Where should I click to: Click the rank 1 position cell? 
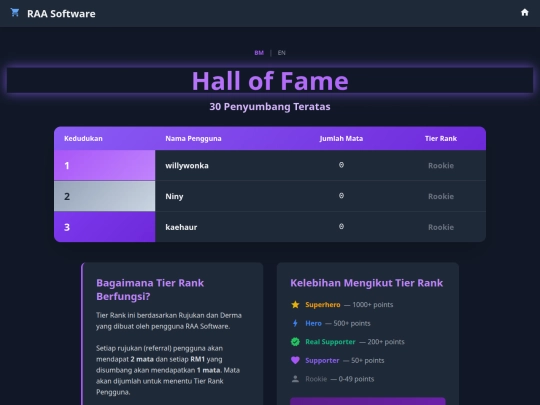coord(105,165)
